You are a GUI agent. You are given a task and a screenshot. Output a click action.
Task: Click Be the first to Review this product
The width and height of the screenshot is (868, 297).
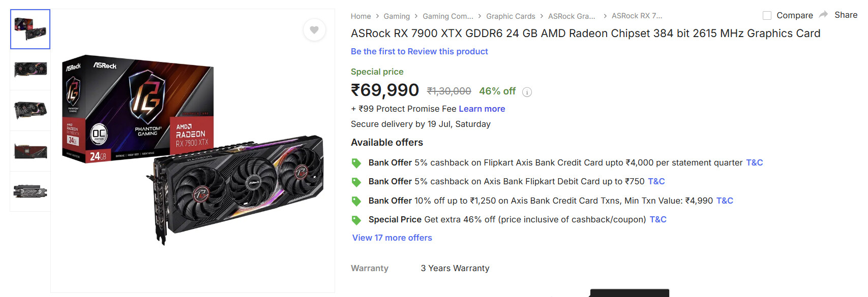pos(420,51)
